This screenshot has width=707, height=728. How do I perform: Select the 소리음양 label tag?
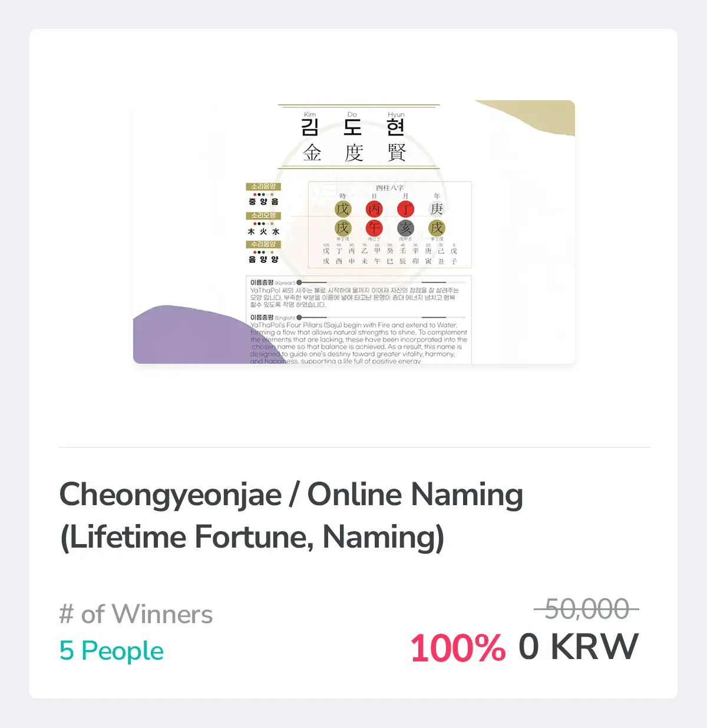pos(263,187)
